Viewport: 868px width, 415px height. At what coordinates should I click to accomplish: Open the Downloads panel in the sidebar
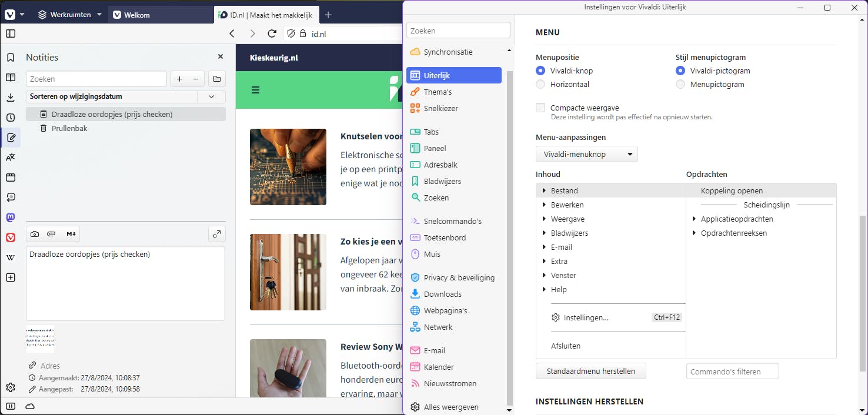tap(11, 98)
